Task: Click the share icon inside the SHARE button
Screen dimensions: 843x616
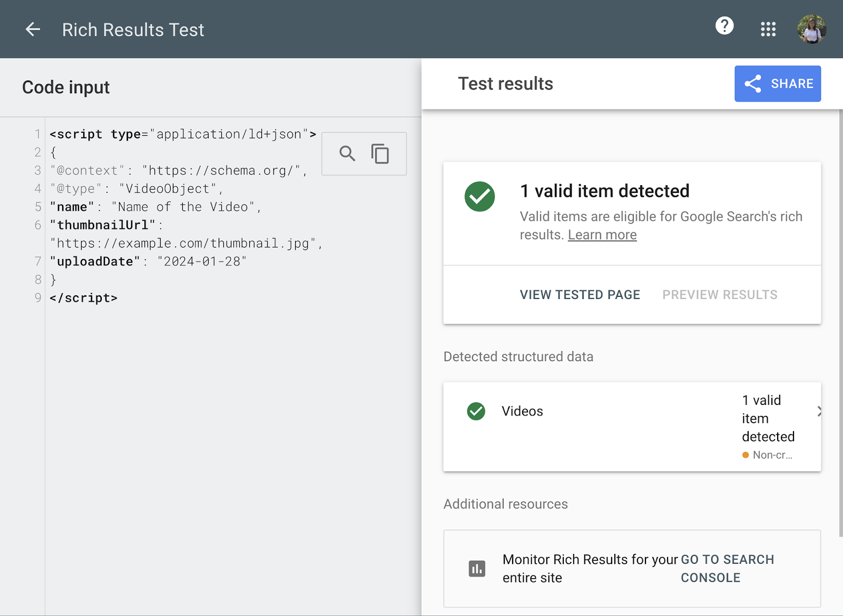Action: pyautogui.click(x=753, y=83)
